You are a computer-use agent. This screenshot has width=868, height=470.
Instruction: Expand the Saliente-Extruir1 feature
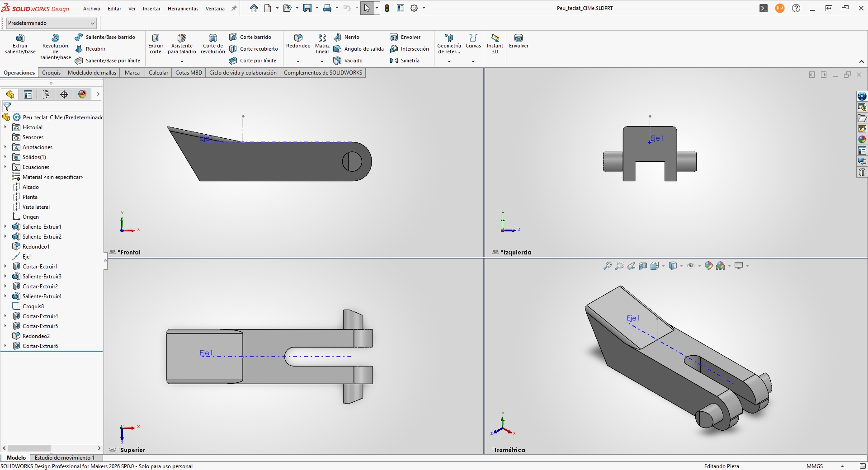point(5,227)
